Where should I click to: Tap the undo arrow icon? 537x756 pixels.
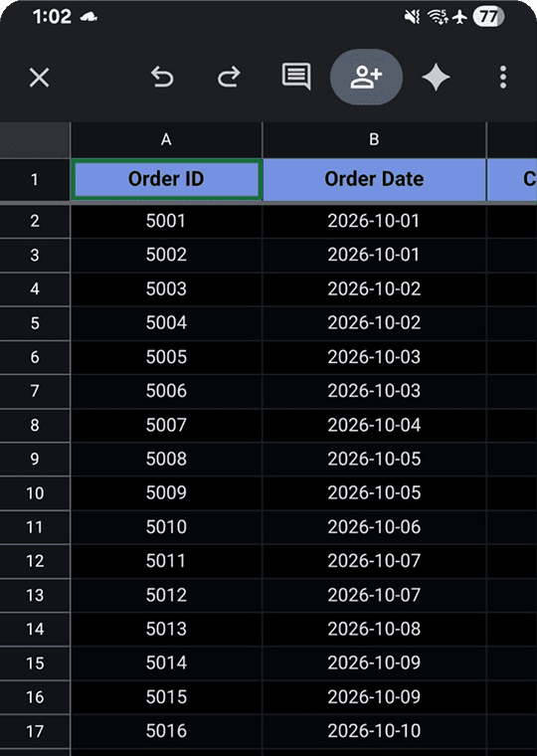pyautogui.click(x=162, y=78)
